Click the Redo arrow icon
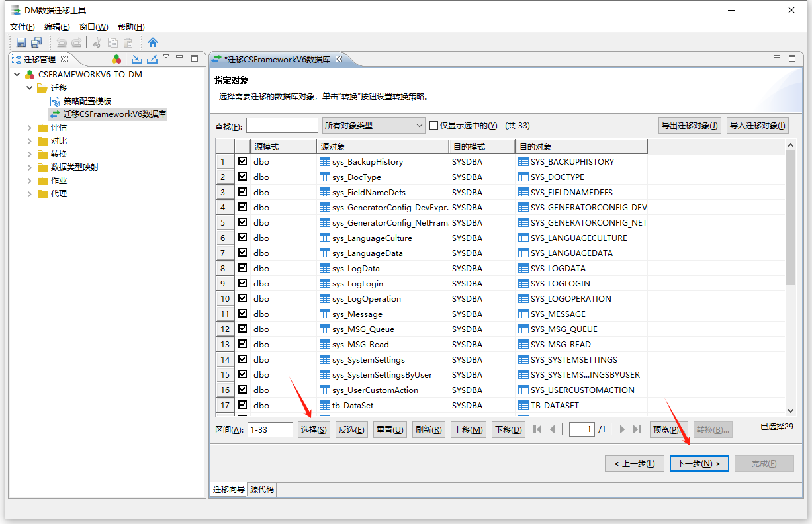This screenshot has width=812, height=524. (77, 42)
